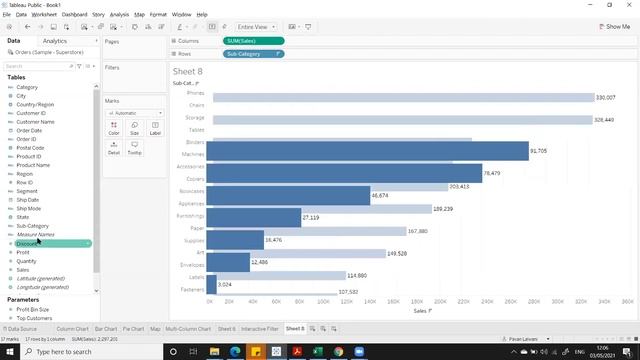Save the workbook using the toolbar save icon
The height and width of the screenshot is (360, 640).
pyautogui.click(x=53, y=27)
